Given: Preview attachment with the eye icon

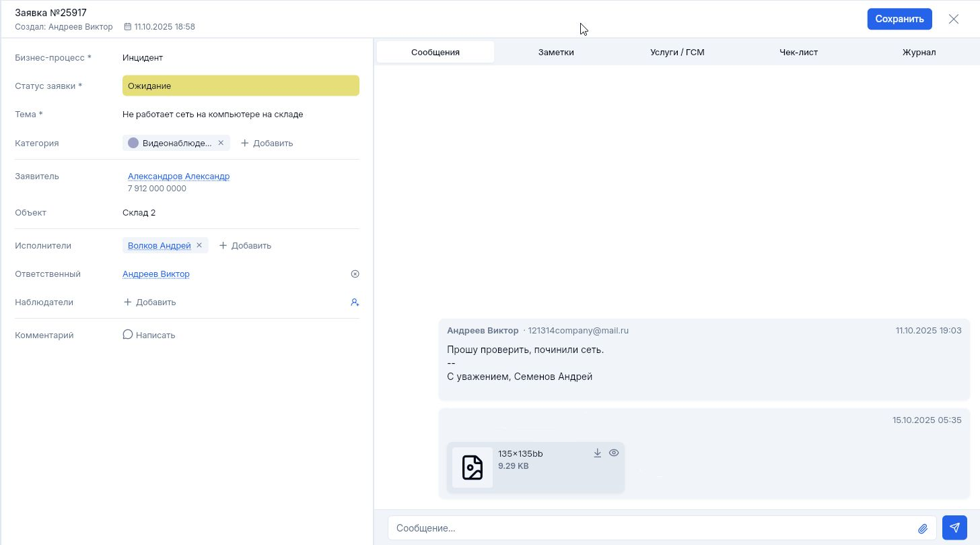Looking at the screenshot, I should [x=614, y=453].
